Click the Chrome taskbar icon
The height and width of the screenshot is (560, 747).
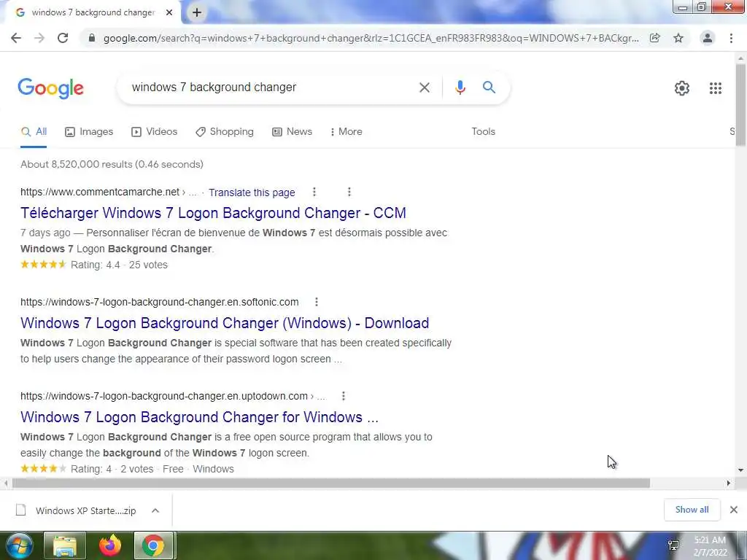coord(153,545)
